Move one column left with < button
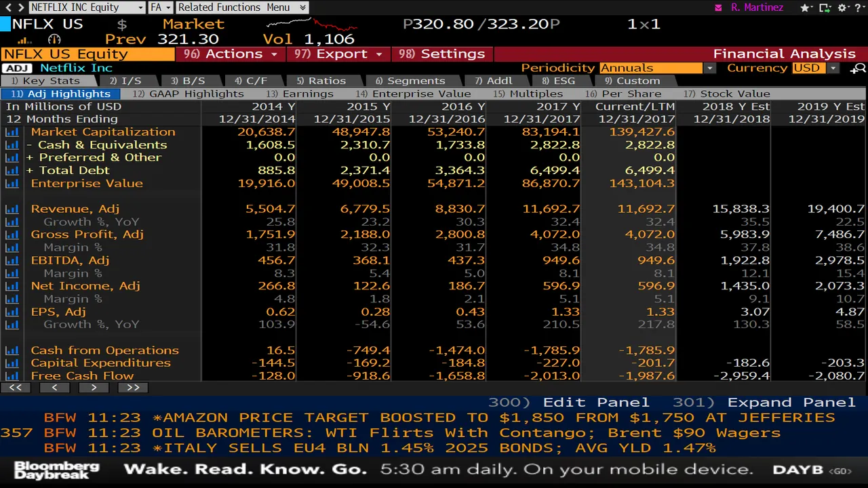868x488 pixels. [55, 388]
